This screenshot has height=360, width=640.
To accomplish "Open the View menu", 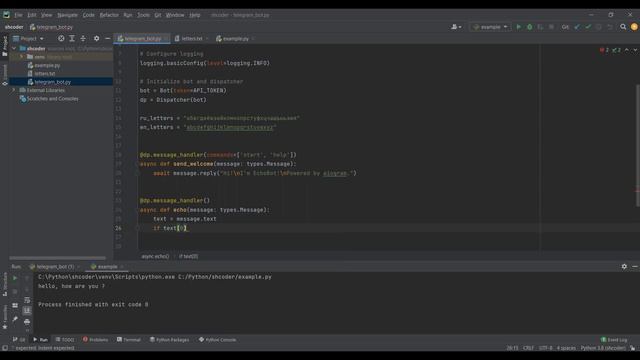I will (47, 15).
